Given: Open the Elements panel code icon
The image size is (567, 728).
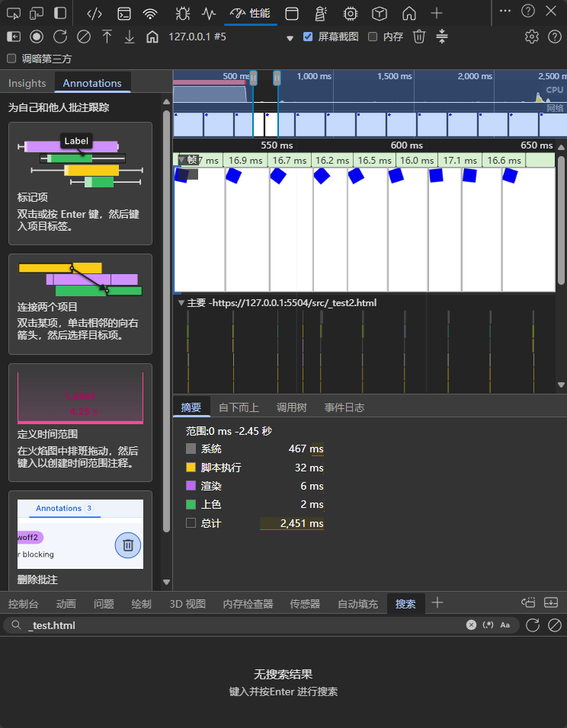Looking at the screenshot, I should (94, 13).
